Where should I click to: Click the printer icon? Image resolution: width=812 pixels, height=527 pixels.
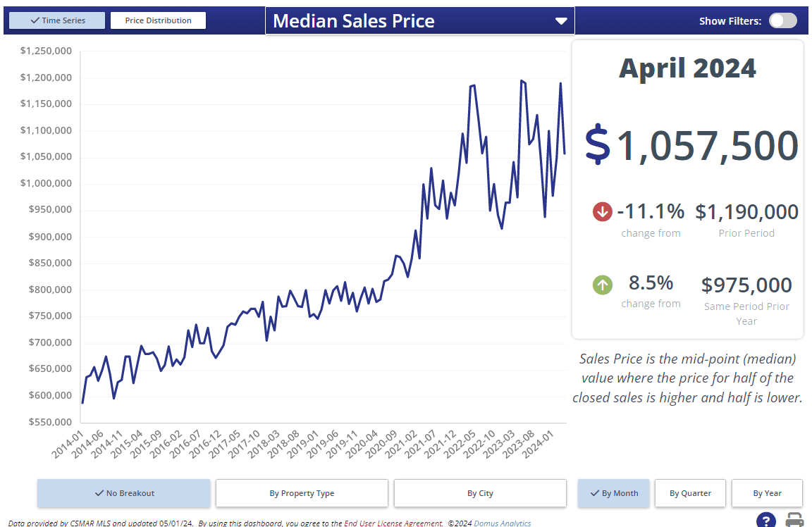(794, 521)
